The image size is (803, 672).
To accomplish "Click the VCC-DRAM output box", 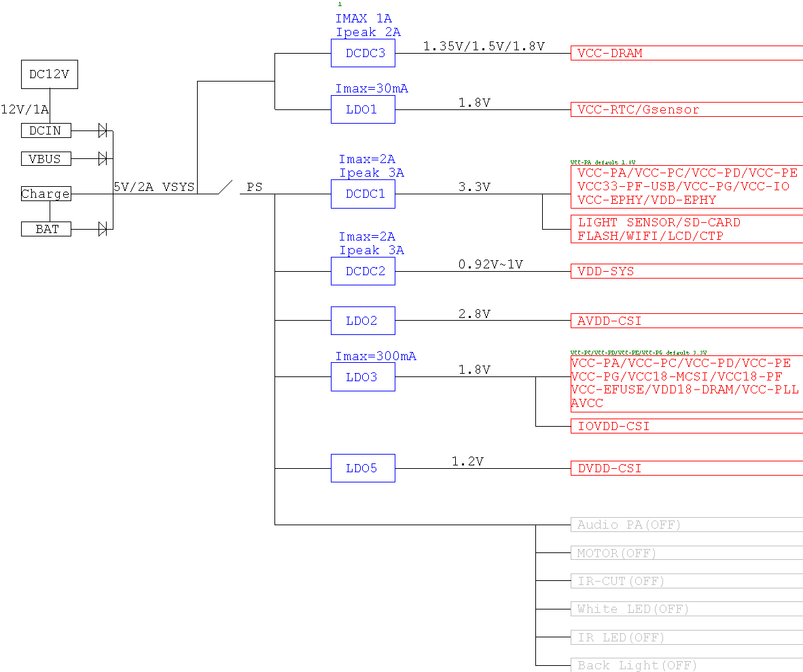I will tap(686, 53).
